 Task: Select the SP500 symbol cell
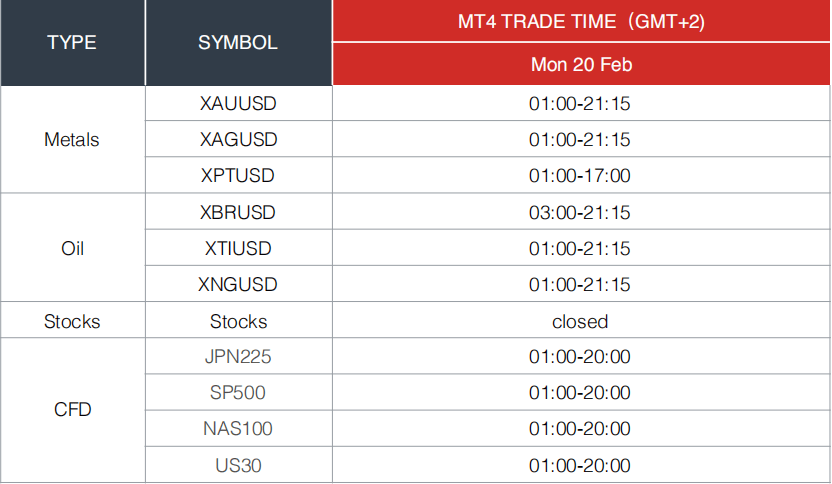(238, 393)
